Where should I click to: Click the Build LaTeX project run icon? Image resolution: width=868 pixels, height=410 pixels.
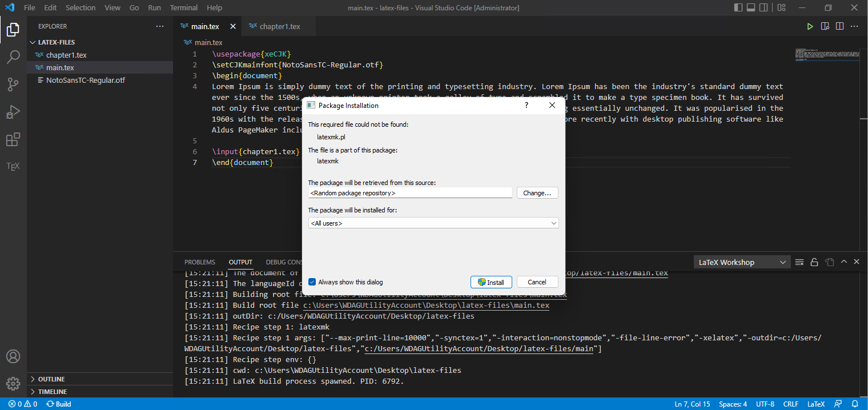pyautogui.click(x=810, y=26)
